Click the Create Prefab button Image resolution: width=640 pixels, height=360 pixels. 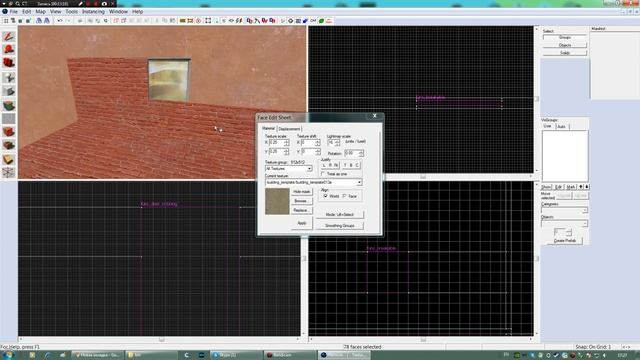tap(565, 241)
